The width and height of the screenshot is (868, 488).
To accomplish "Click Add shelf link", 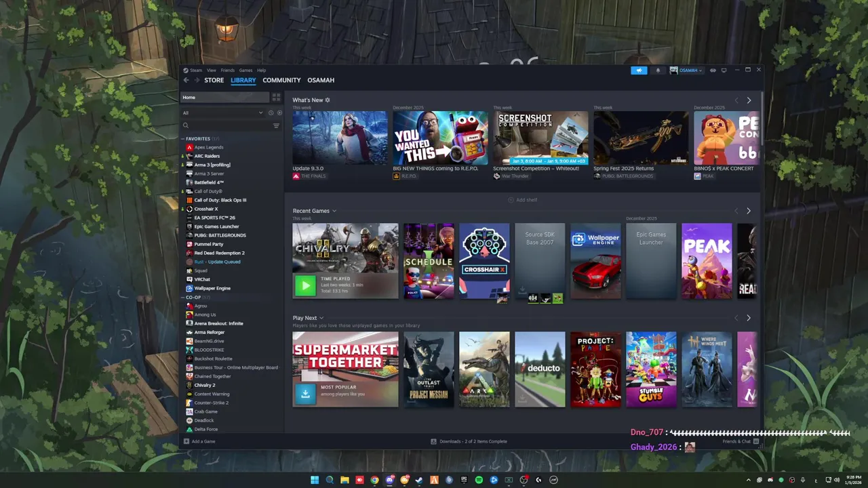I will pyautogui.click(x=522, y=200).
